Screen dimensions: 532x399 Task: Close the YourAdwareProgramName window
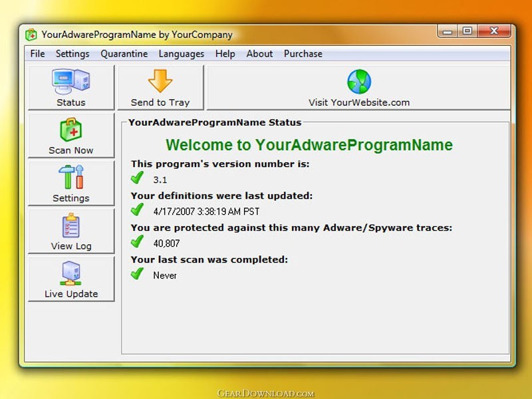[x=494, y=31]
